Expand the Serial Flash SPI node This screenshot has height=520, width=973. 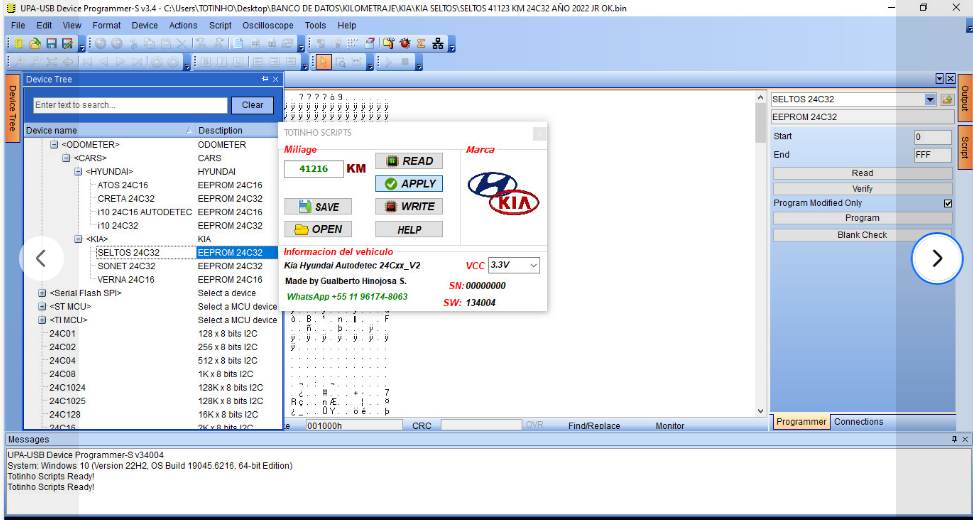[41, 293]
